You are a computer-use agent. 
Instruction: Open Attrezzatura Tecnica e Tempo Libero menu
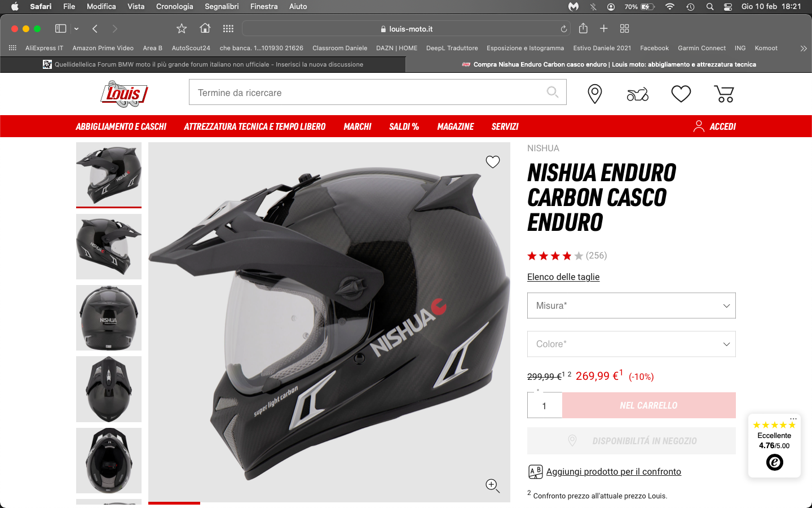255,126
